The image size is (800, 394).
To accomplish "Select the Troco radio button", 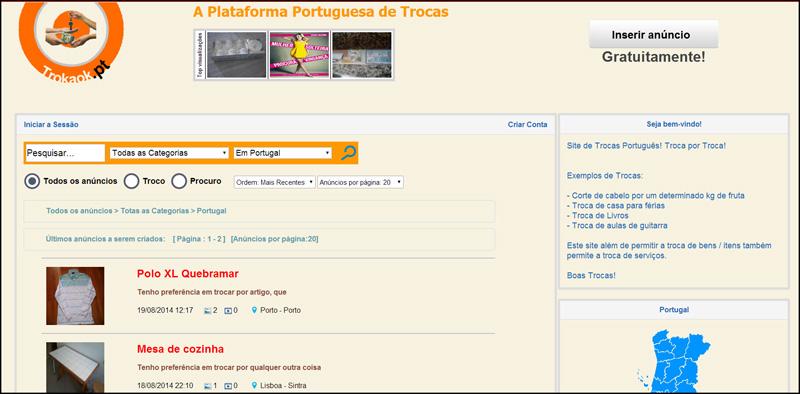I will (132, 181).
